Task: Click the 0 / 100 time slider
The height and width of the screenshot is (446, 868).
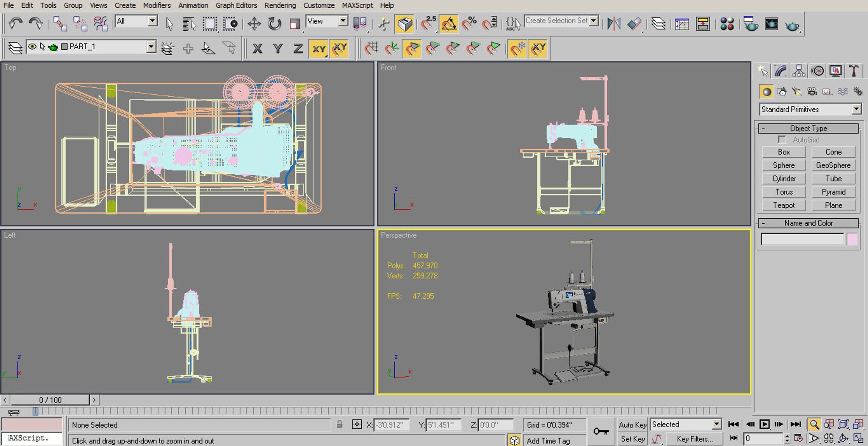Action: [50, 400]
